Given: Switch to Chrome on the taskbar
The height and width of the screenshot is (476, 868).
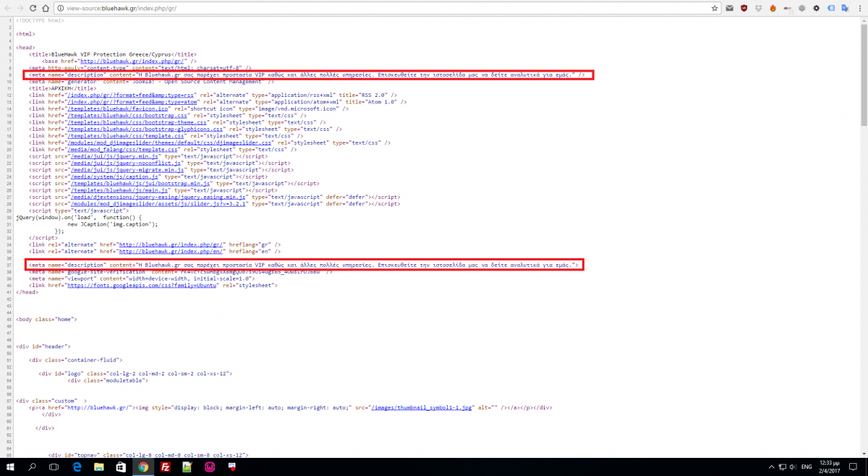Looking at the screenshot, I should 143,467.
